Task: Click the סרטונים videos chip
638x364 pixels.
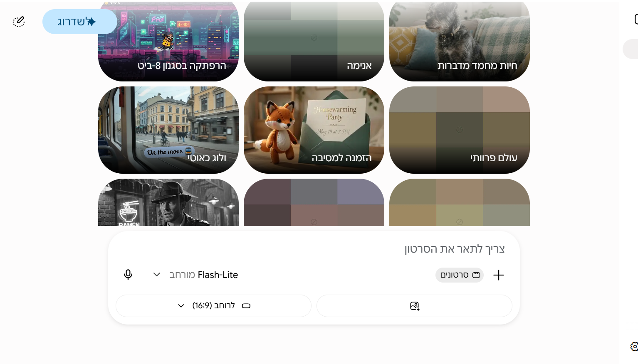Action: click(460, 275)
